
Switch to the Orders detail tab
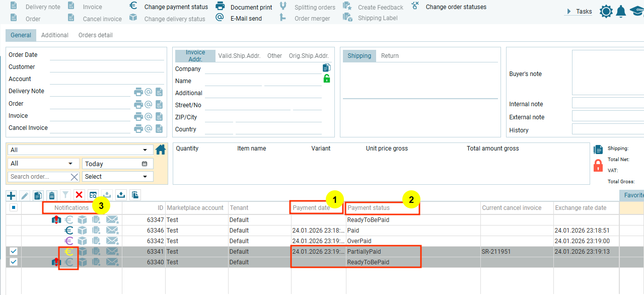click(95, 35)
